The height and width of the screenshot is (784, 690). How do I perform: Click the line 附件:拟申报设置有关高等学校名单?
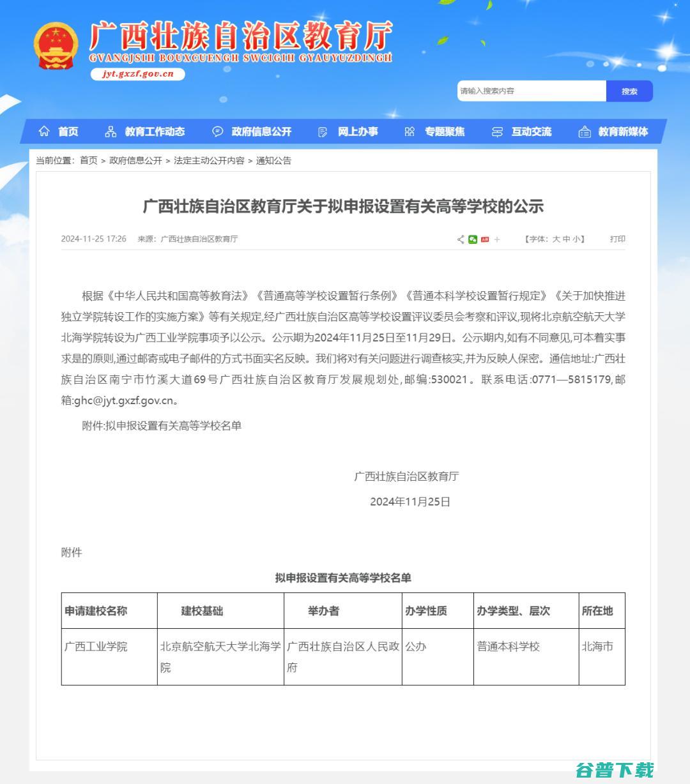coord(162,426)
